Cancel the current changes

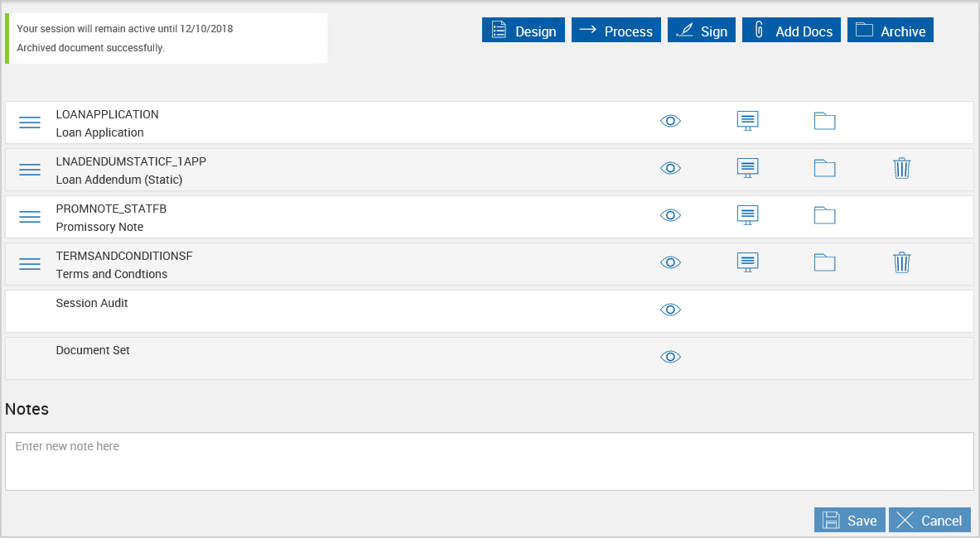pyautogui.click(x=929, y=520)
